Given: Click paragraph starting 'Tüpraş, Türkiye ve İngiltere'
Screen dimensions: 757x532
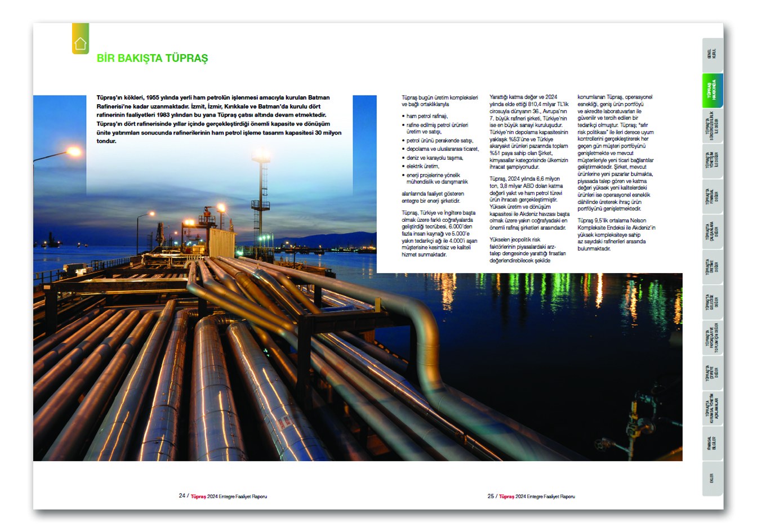Looking at the screenshot, I should (439, 234).
